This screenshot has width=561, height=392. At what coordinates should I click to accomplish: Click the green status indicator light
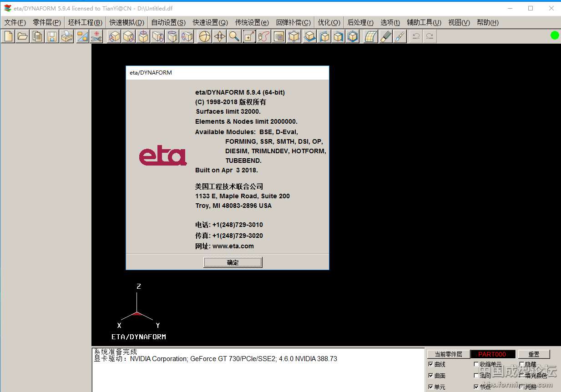[x=555, y=35]
